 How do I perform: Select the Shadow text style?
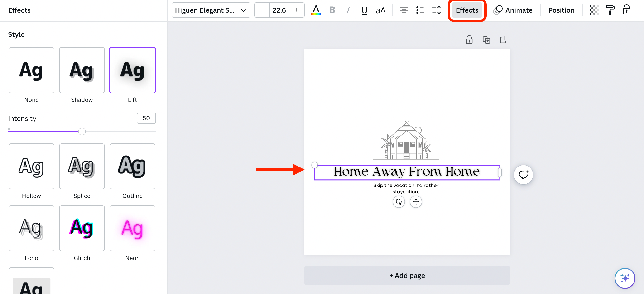pos(82,70)
